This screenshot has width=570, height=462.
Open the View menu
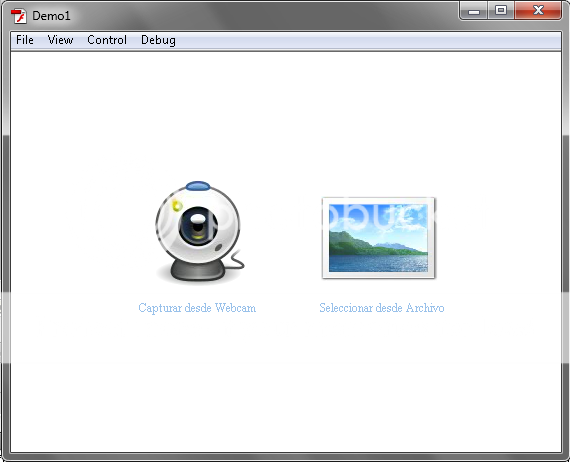pyautogui.click(x=60, y=40)
